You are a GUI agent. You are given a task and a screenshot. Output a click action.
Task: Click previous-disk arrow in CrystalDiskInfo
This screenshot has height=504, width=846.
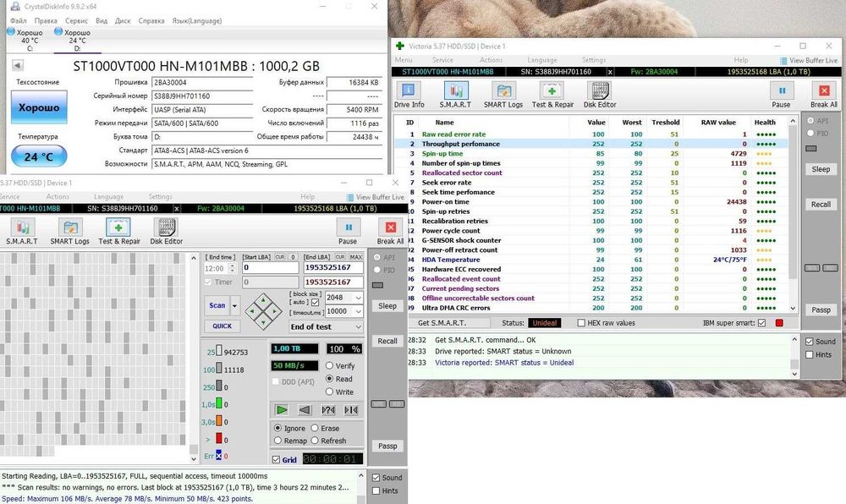(x=17, y=65)
